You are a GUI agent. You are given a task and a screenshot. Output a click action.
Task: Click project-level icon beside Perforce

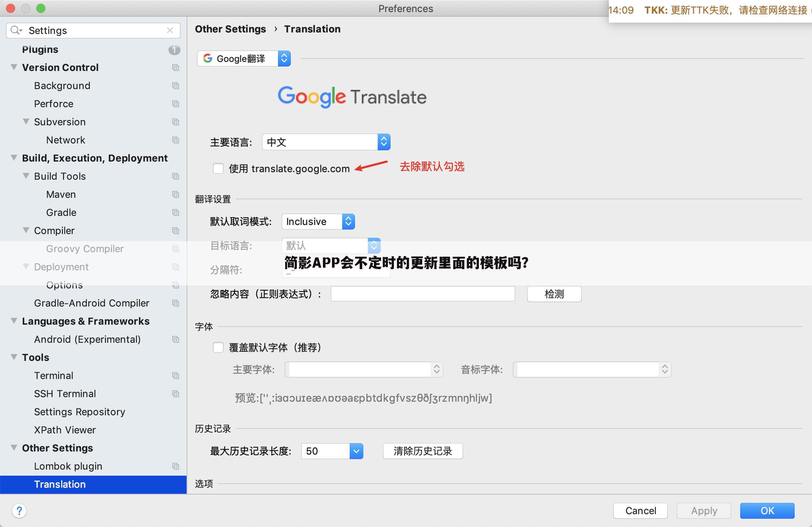(176, 104)
